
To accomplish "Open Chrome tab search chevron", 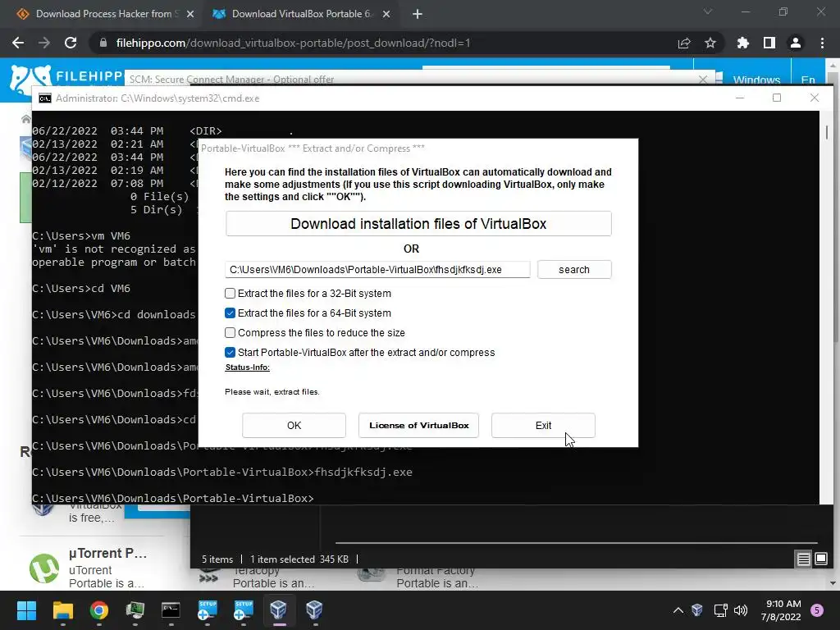I will click(708, 11).
